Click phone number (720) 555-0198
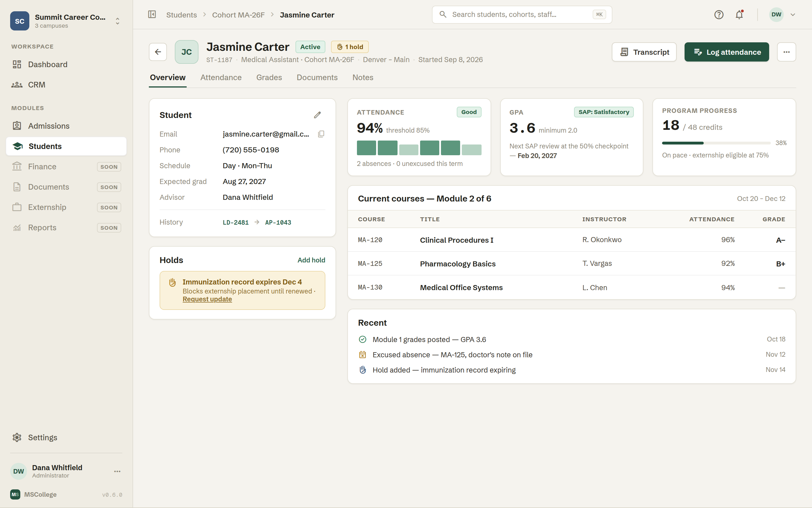The width and height of the screenshot is (812, 508). click(x=251, y=150)
